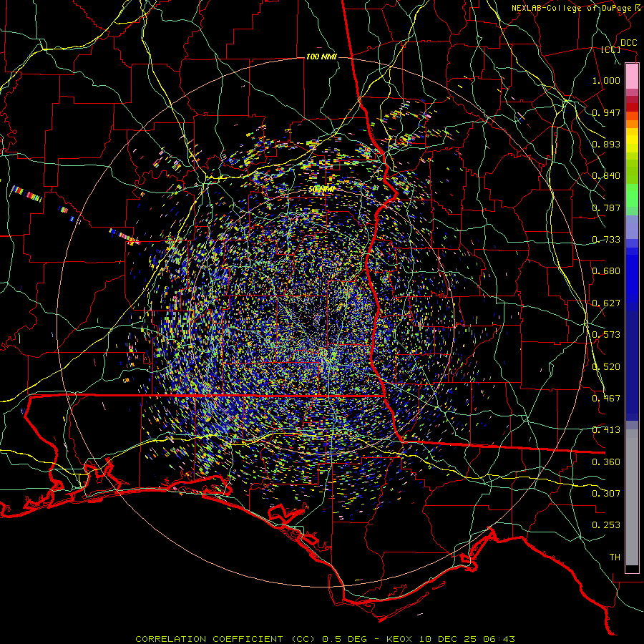Click the 0.733 scale value
The width and height of the screenshot is (644, 644).
606,240
